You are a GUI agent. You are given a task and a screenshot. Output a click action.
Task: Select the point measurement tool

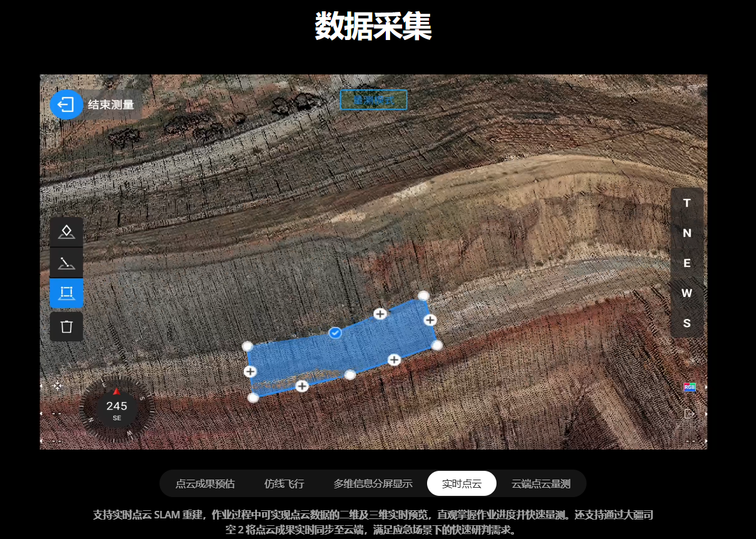click(66, 232)
